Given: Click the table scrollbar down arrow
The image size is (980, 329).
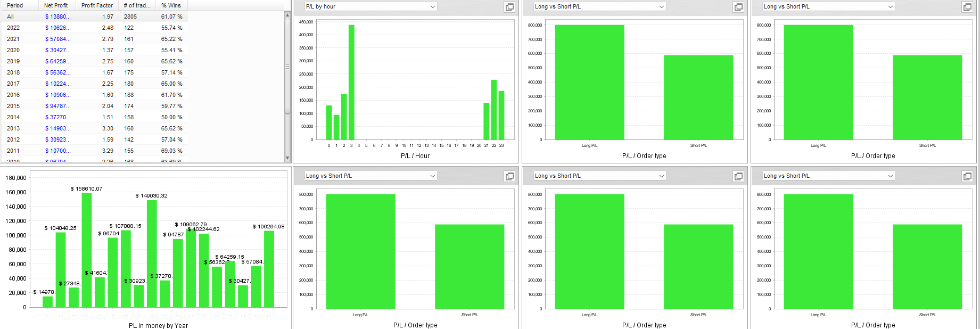Looking at the screenshot, I should point(287,158).
